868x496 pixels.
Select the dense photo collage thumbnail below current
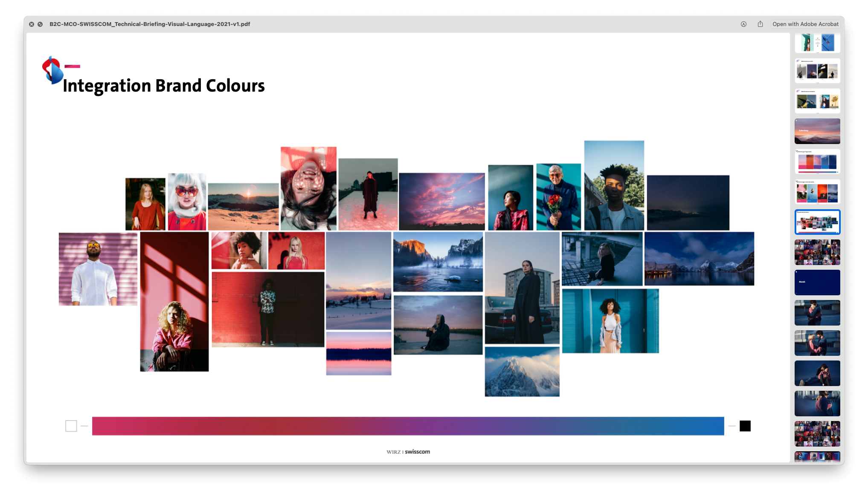[x=817, y=252]
